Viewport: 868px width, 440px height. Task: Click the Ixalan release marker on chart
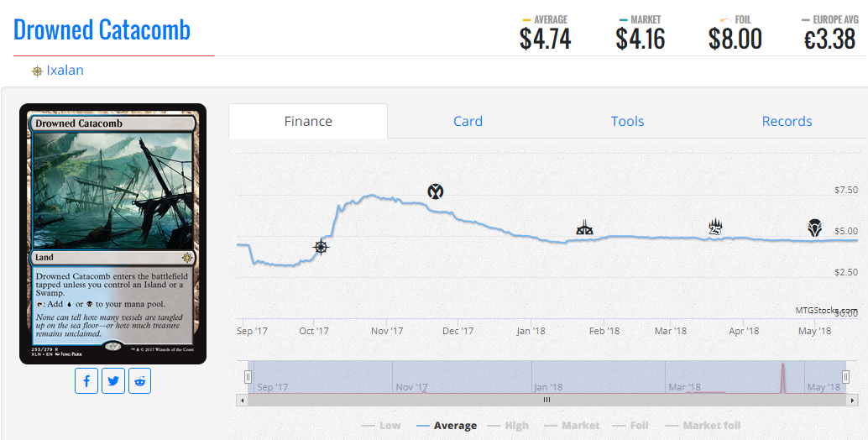tap(321, 247)
